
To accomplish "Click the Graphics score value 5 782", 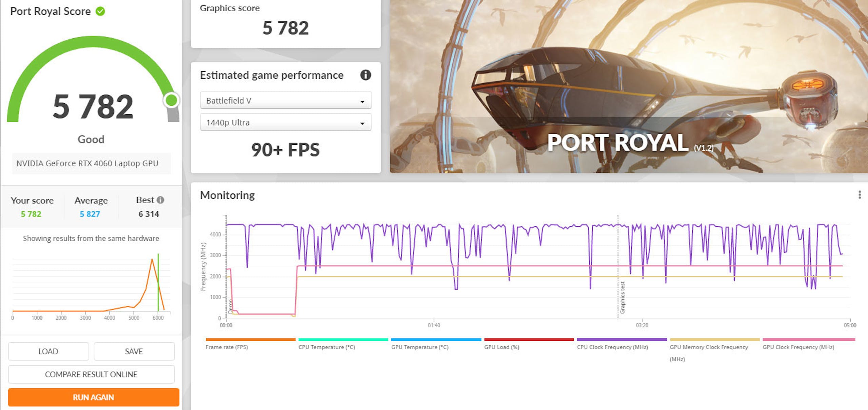I will tap(285, 28).
